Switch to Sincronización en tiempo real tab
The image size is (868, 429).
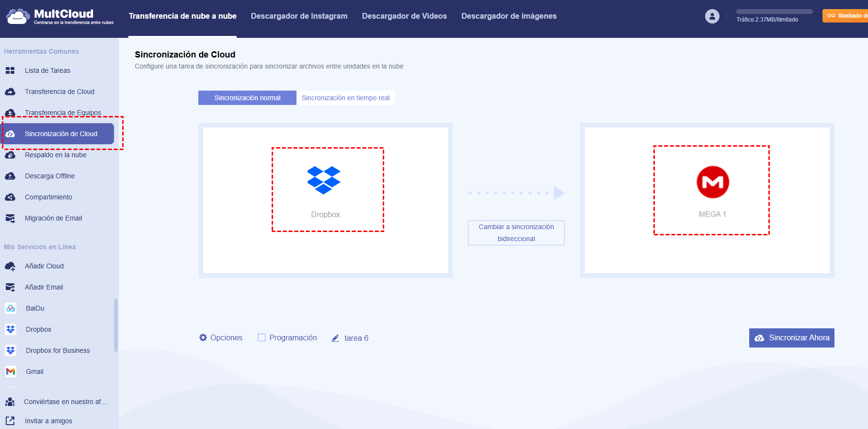tap(346, 98)
